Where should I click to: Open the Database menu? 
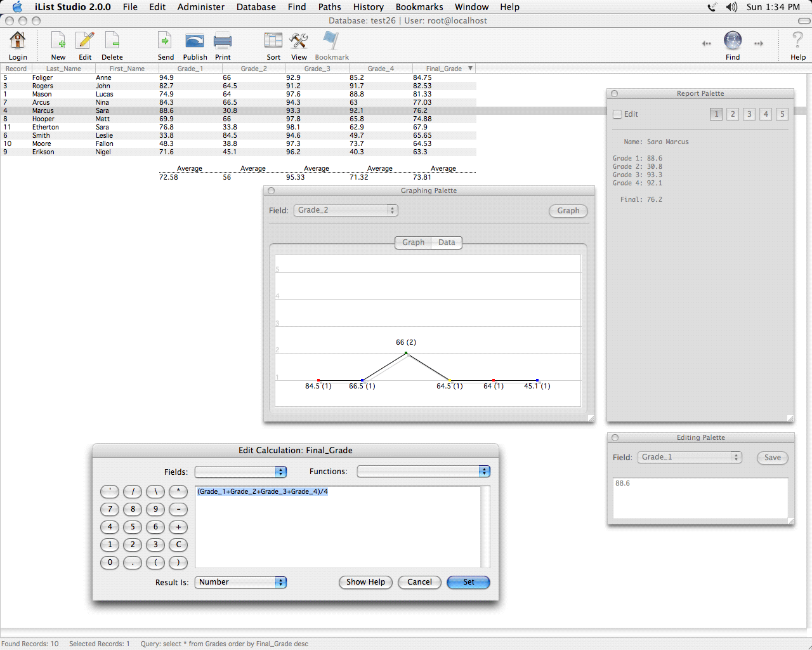[x=256, y=7]
